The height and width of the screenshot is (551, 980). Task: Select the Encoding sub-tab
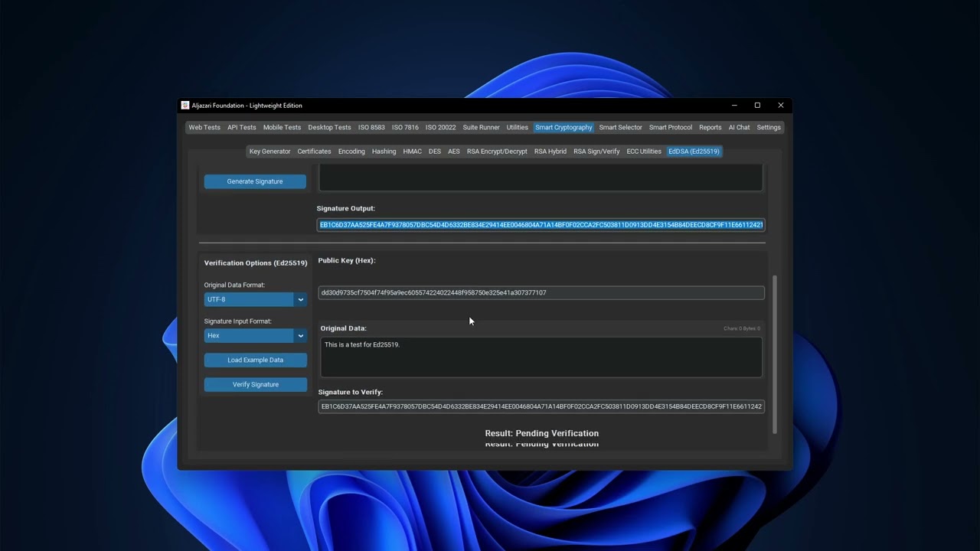351,152
